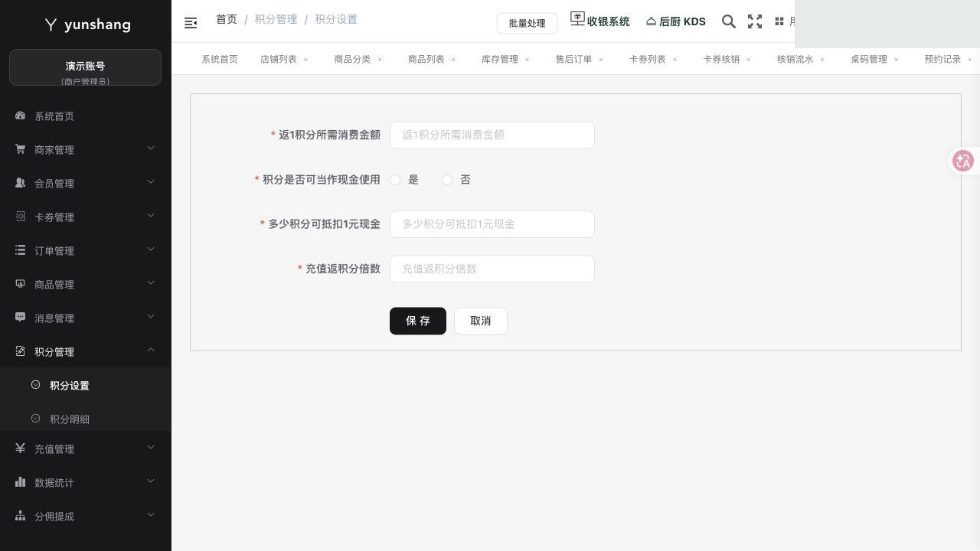Viewport: 980px width, 551px height.
Task: Click the 取消 button
Action: [x=481, y=321]
